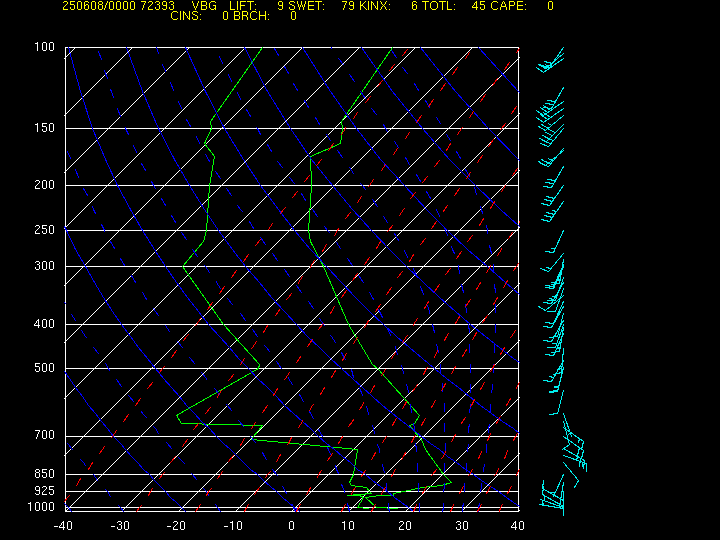Click the KINX index value 6
This screenshot has height=540, width=720.
(414, 6)
